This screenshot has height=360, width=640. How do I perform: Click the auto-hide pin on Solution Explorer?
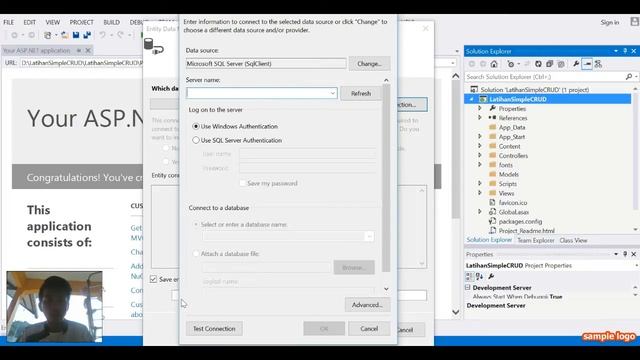pos(625,51)
